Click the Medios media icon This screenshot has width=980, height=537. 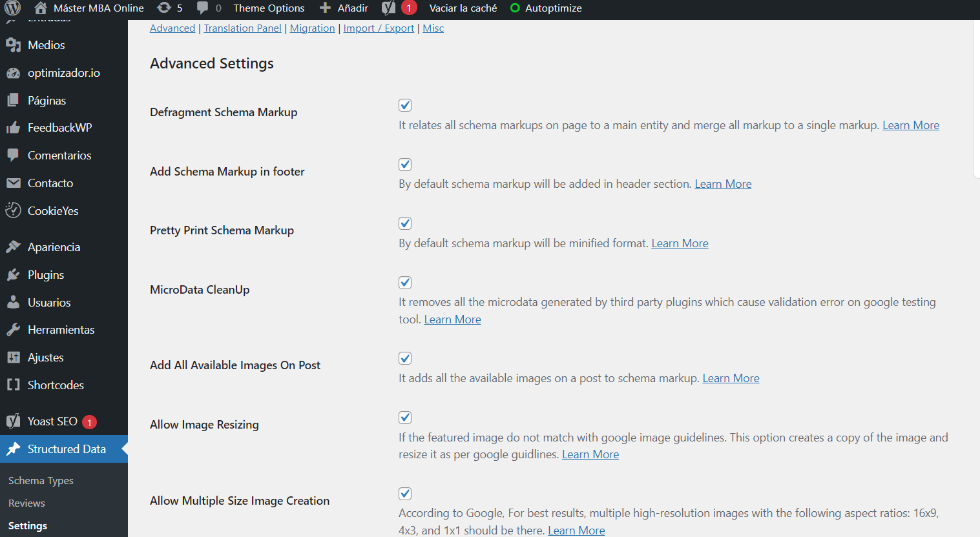[13, 45]
